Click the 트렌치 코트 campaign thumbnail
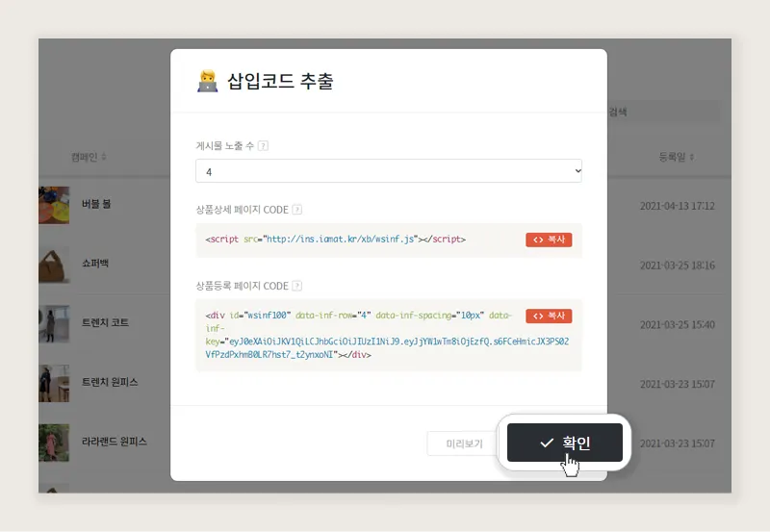This screenshot has width=770, height=532. (x=54, y=324)
